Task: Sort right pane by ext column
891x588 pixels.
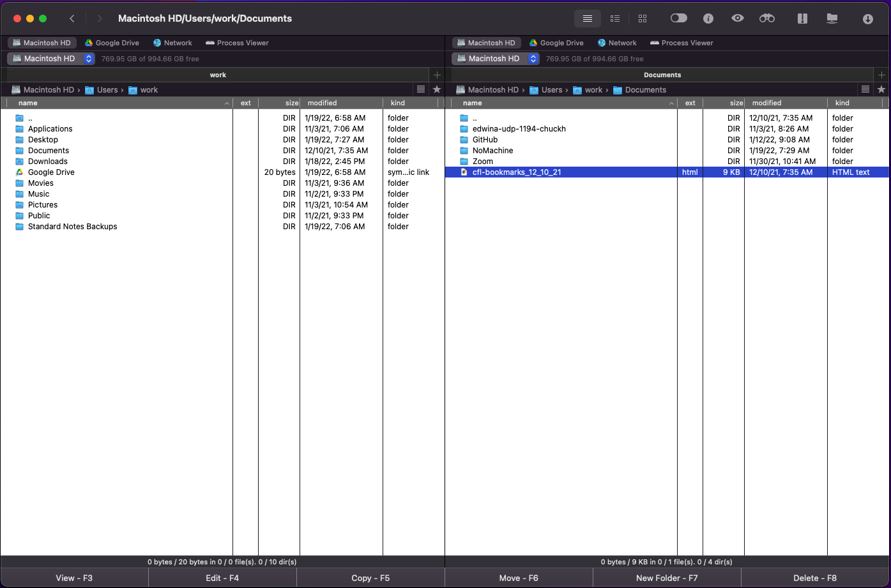Action: tap(690, 103)
